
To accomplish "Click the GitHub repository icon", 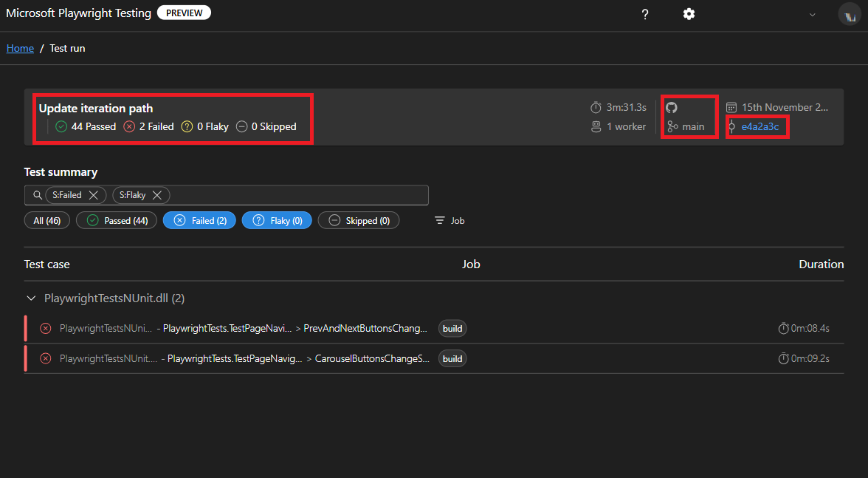I will [671, 106].
